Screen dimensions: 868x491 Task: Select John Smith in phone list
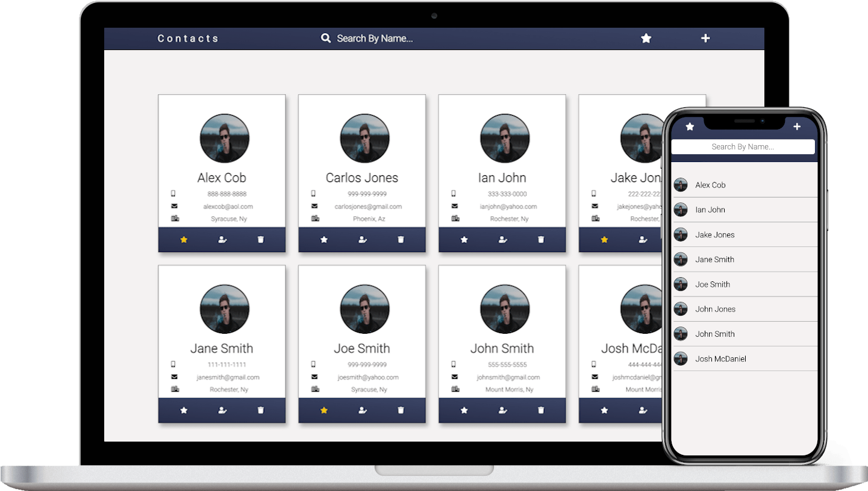click(745, 334)
